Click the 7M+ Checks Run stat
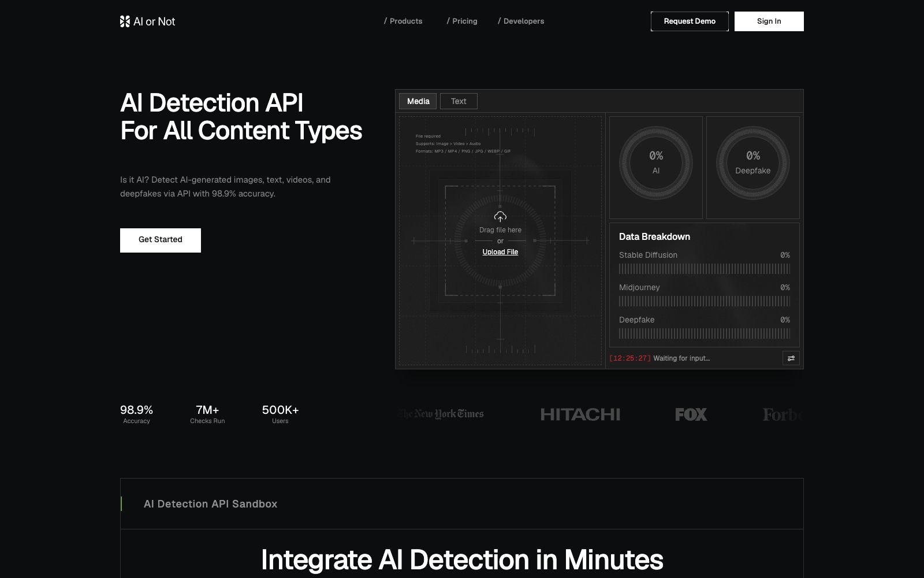 click(207, 414)
